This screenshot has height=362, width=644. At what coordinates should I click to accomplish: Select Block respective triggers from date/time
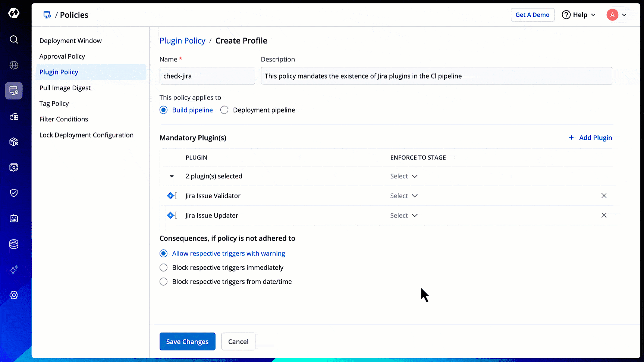click(164, 282)
